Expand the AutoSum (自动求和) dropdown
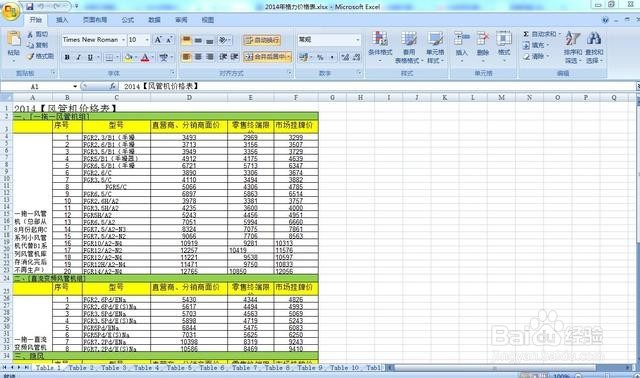Screen dimensions: 640x378 [560, 34]
